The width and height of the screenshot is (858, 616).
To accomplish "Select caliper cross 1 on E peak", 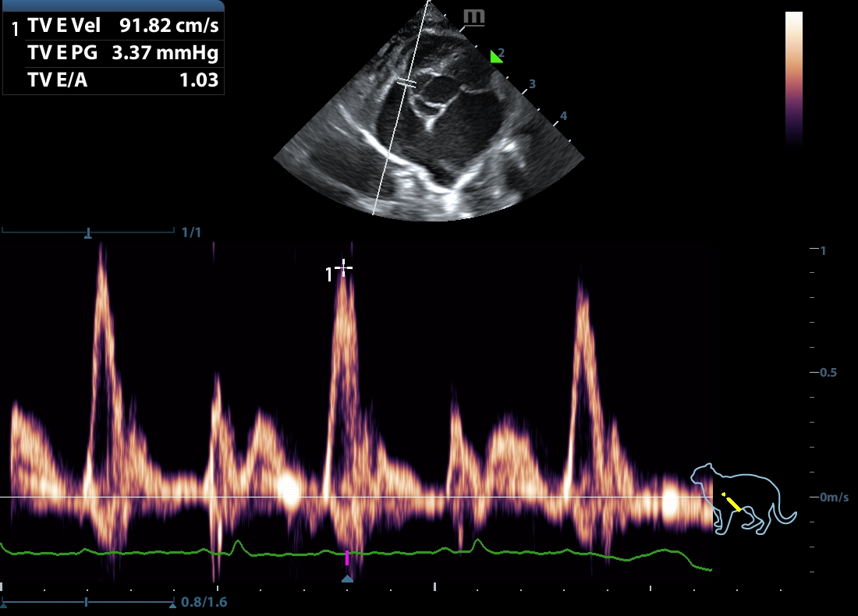I will point(343,268).
